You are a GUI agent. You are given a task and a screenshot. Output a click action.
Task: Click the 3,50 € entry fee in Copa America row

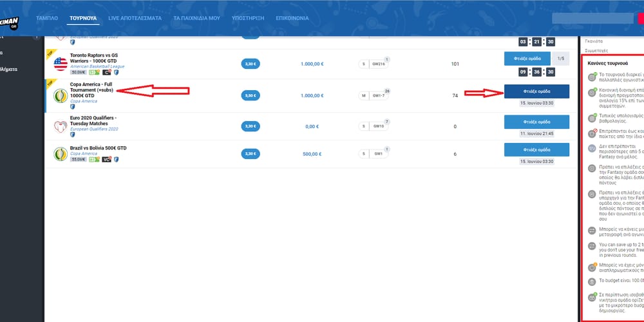(x=251, y=96)
